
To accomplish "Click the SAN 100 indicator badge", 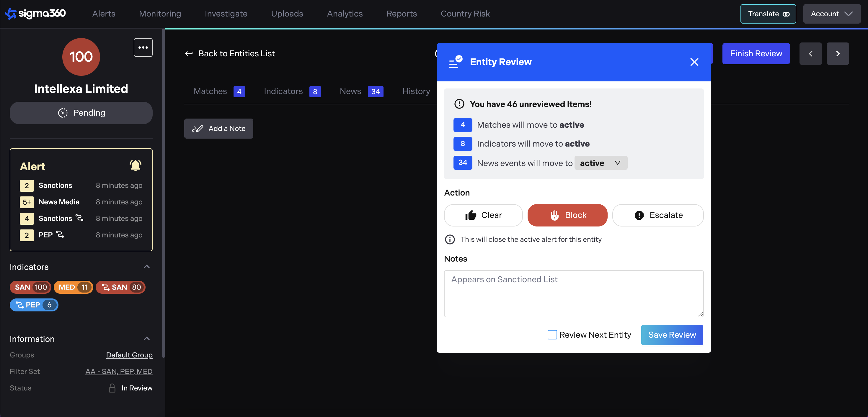I will point(30,287).
